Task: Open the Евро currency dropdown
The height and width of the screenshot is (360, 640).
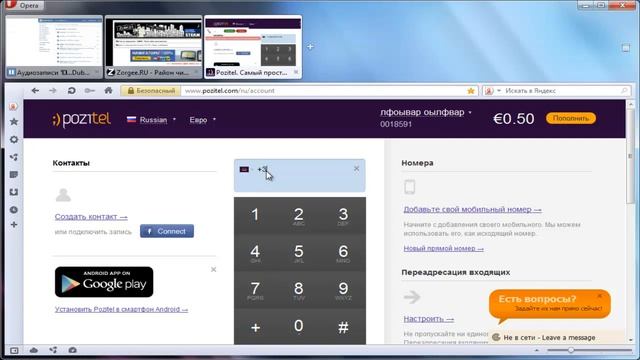Action: click(202, 120)
